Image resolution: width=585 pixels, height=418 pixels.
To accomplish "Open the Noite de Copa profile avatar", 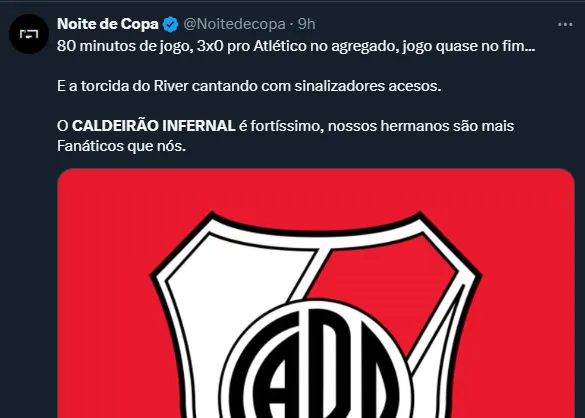I will [29, 34].
